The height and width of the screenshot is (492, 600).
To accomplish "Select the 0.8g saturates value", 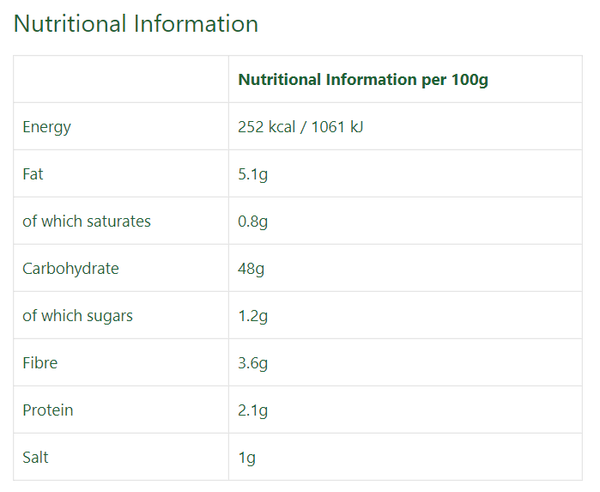I will [x=253, y=221].
